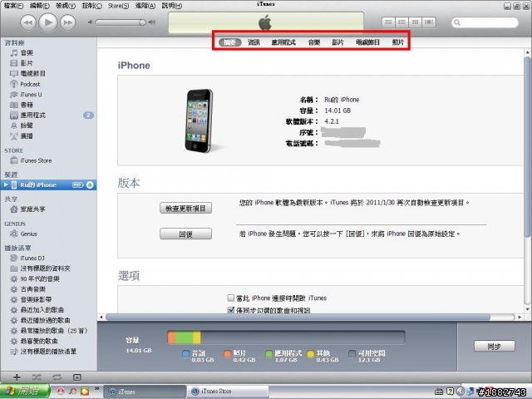Click add playlist plus icon
This screenshot has height=399, width=532.
17,377
